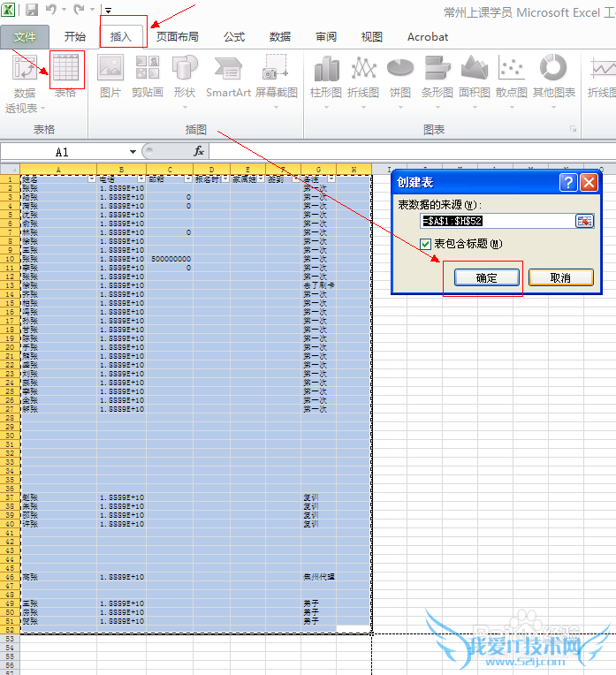This screenshot has width=616, height=675.
Task: Expand the Name Box dropdown arrow
Action: (133, 152)
